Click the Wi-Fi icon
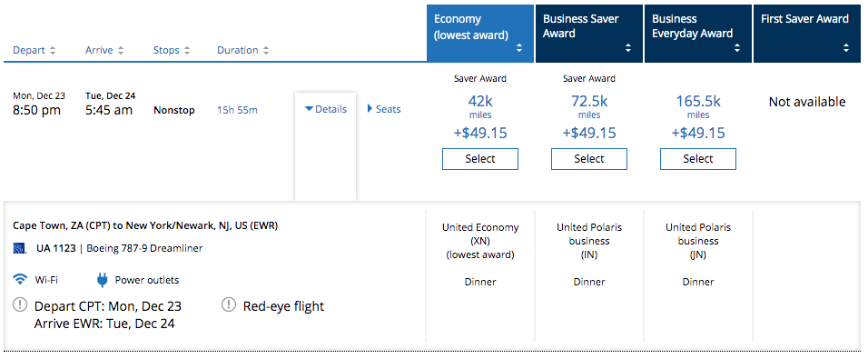 pyautogui.click(x=21, y=280)
